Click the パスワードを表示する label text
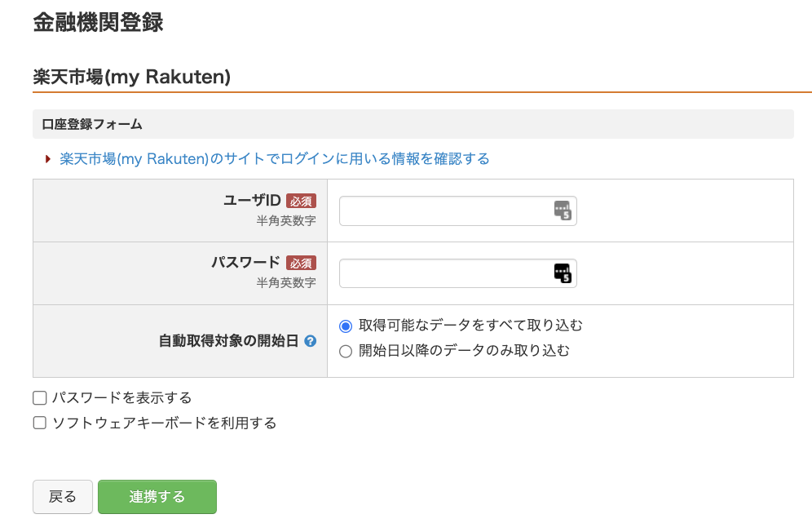The image size is (812, 532). click(121, 397)
